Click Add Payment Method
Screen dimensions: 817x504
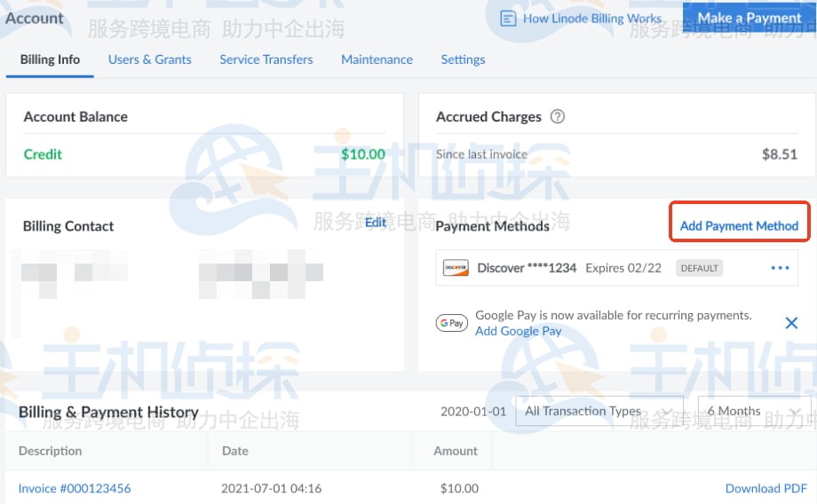point(739,225)
